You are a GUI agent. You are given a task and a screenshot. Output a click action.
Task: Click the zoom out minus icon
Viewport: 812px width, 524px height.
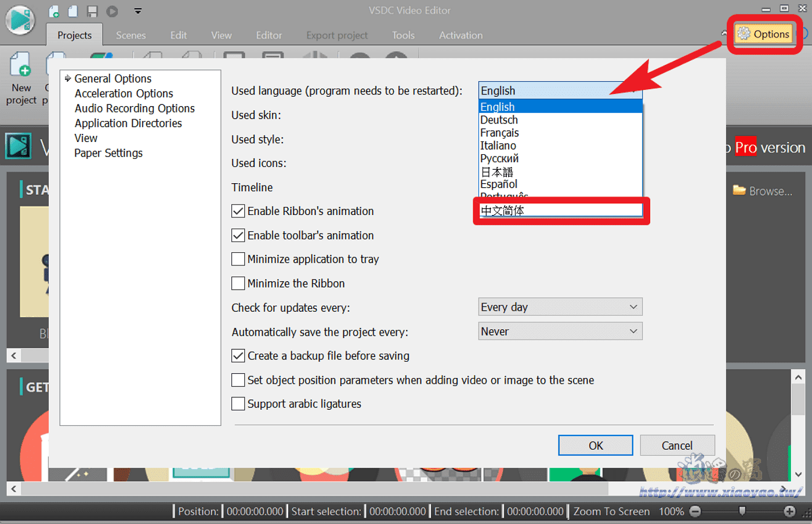(x=695, y=511)
